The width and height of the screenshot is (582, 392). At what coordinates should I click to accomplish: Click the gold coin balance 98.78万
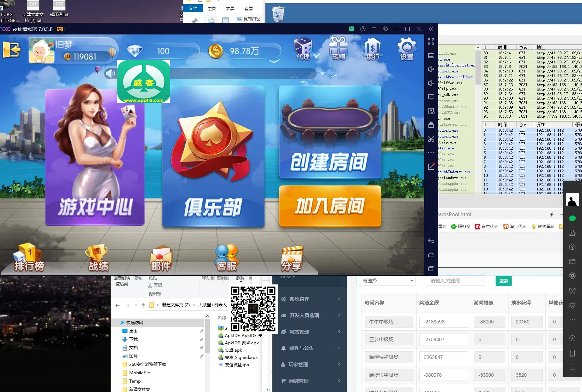point(245,52)
